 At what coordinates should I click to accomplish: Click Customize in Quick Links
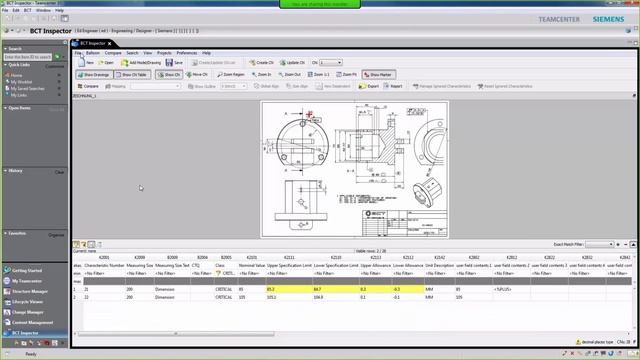[55, 66]
